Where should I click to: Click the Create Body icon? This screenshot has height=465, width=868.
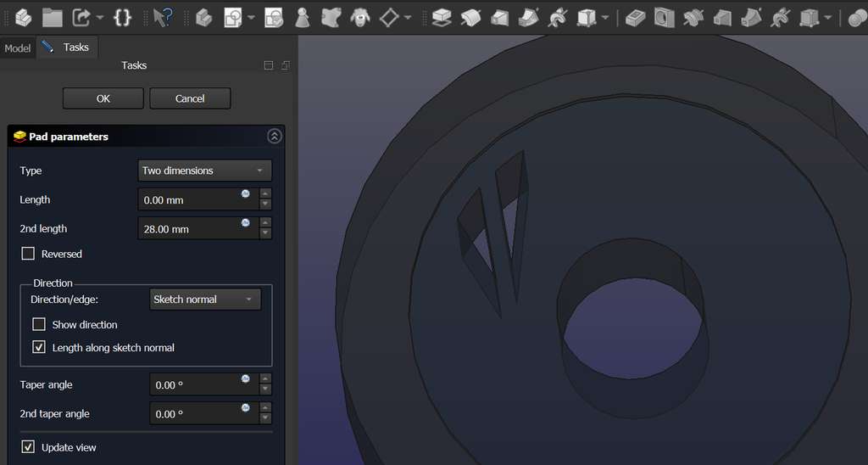click(204, 18)
